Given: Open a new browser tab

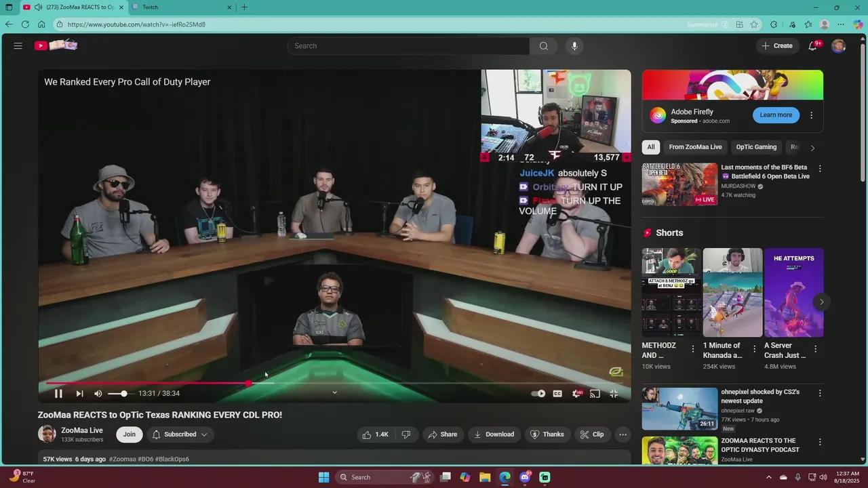Looking at the screenshot, I should [x=244, y=7].
